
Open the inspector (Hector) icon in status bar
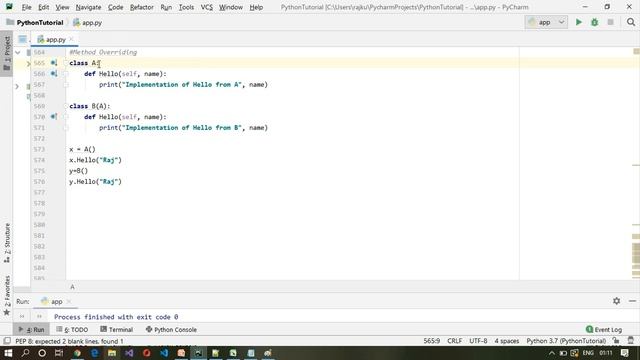pos(631,341)
